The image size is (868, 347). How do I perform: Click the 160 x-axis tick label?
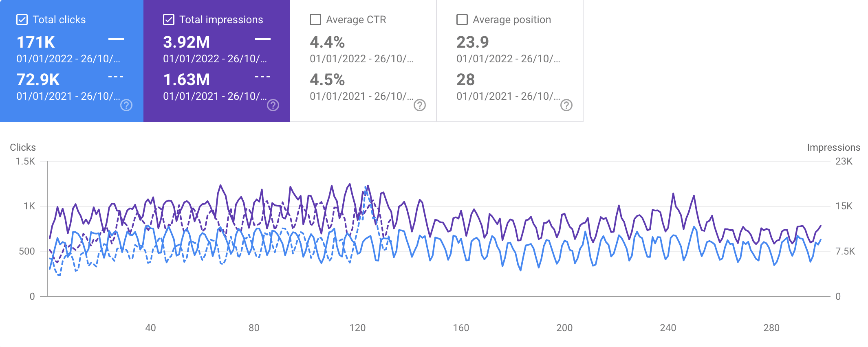coord(461,328)
